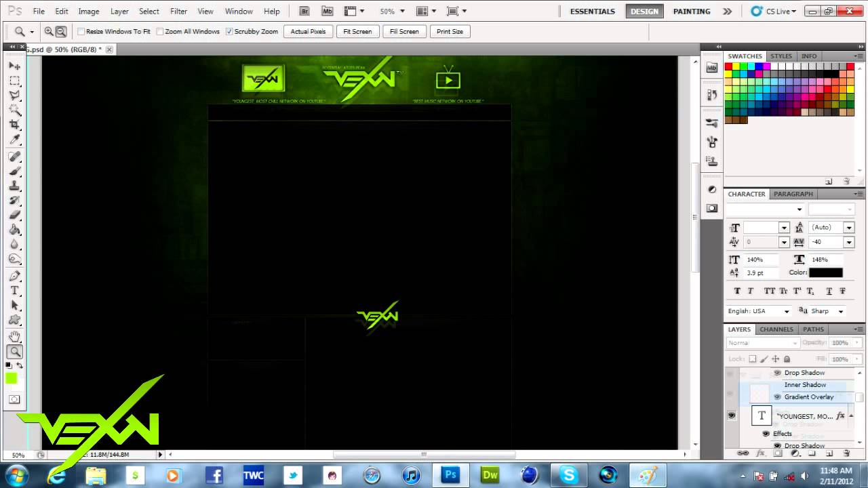Hide the YOUNGEST, MO... text layer

[x=731, y=415]
